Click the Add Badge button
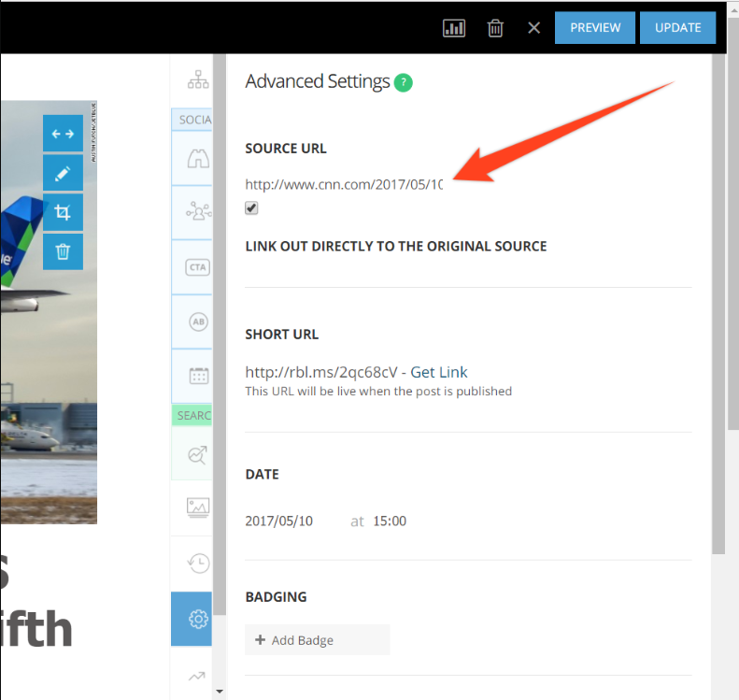 click(317, 640)
